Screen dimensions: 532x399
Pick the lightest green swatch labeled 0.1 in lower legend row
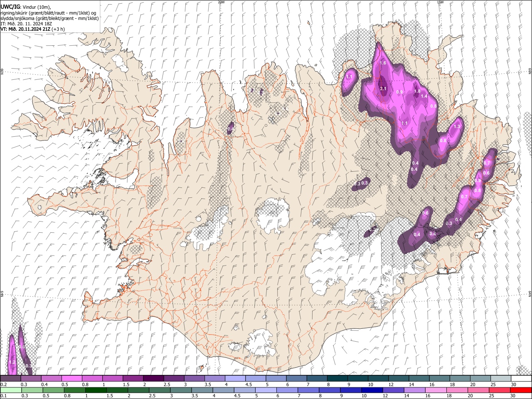[x=11, y=390]
